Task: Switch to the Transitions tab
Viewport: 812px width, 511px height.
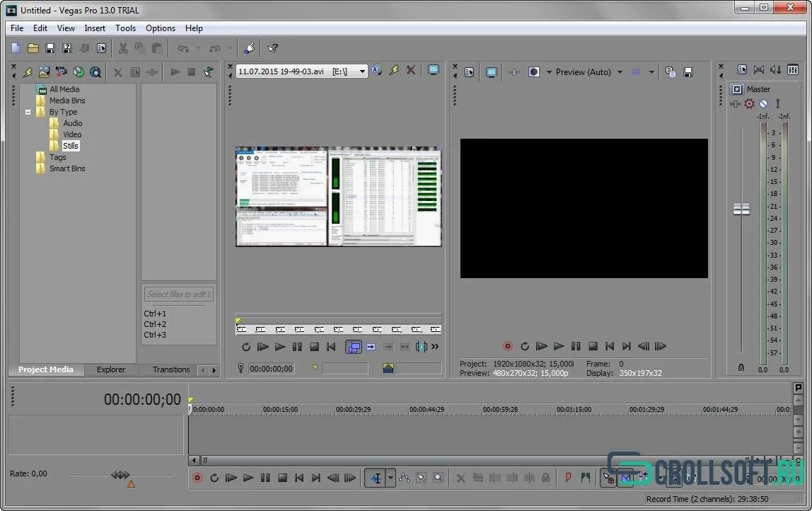Action: (x=171, y=369)
